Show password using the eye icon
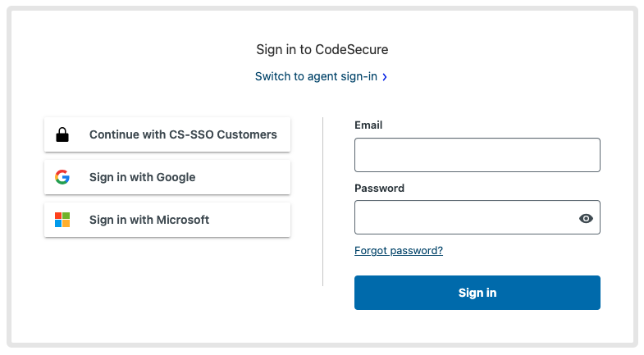This screenshot has width=644, height=355. [586, 218]
